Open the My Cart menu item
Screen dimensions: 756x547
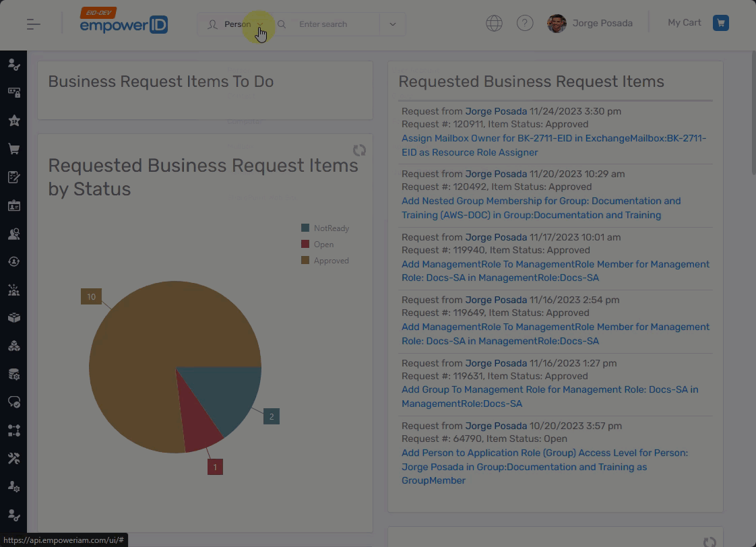click(x=684, y=23)
